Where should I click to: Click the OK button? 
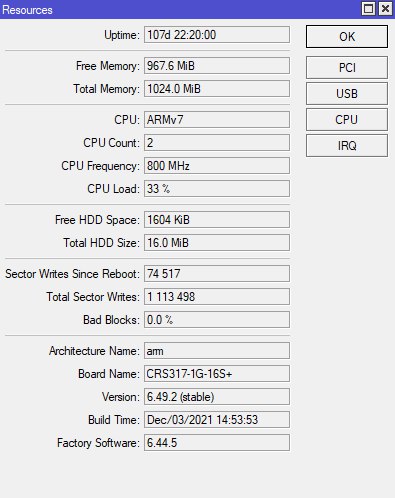(347, 36)
